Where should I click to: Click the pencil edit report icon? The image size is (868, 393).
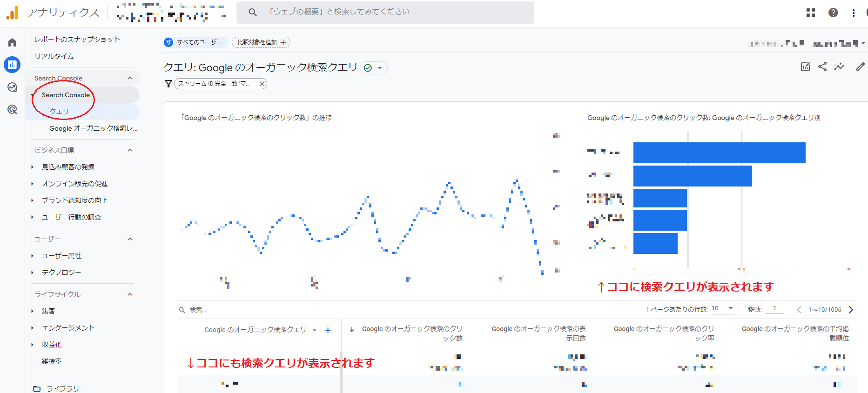861,67
